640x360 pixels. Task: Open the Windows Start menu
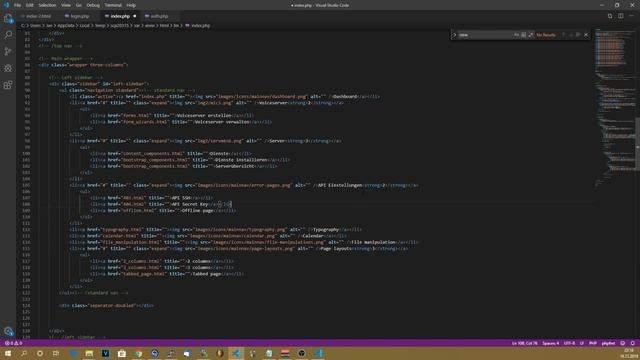coord(8,353)
